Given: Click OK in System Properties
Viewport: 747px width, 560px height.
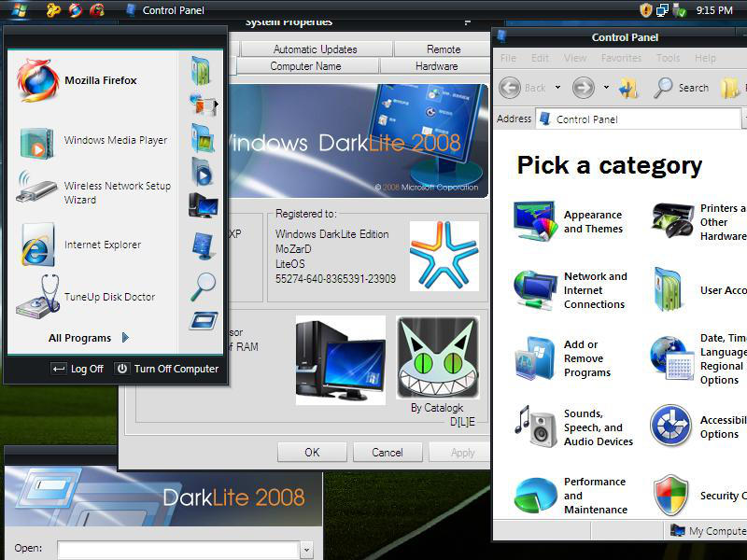Looking at the screenshot, I should 312,453.
